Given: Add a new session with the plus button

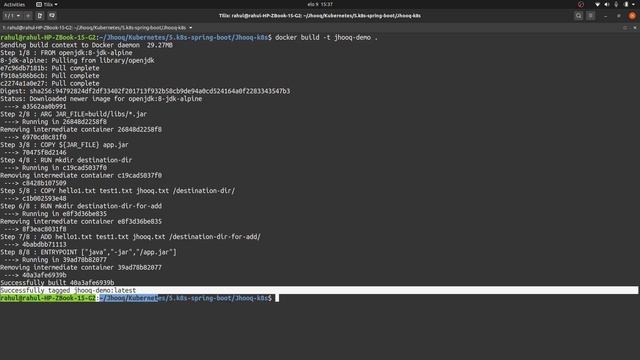Looking at the screenshot, I should [x=28, y=16].
